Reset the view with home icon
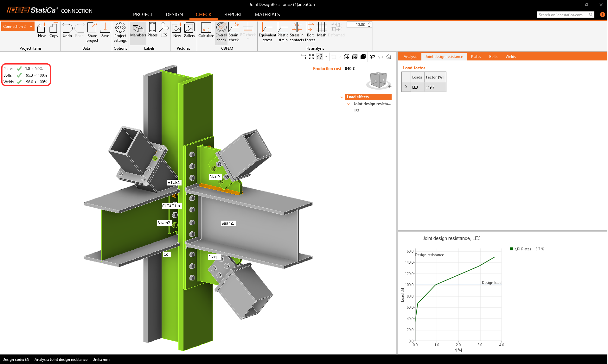Viewport: 608px width, 364px height. tap(389, 57)
